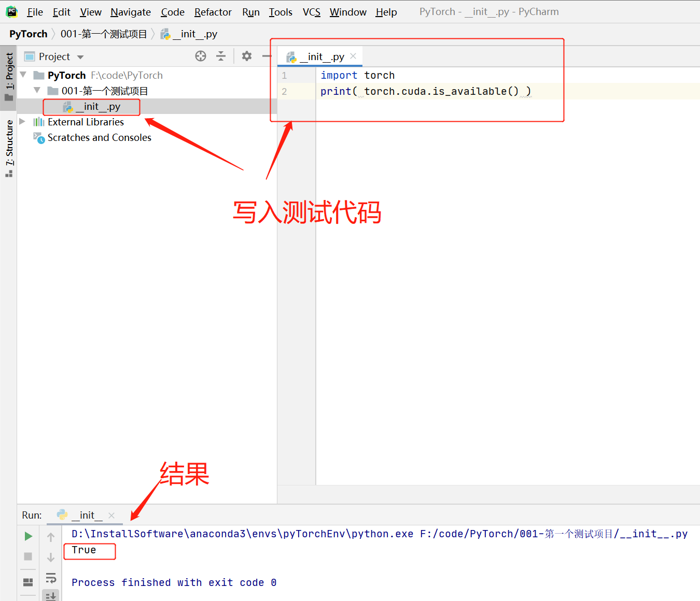Viewport: 700px width, 601px height.
Task: Open the Refactor menu
Action: click(x=213, y=12)
